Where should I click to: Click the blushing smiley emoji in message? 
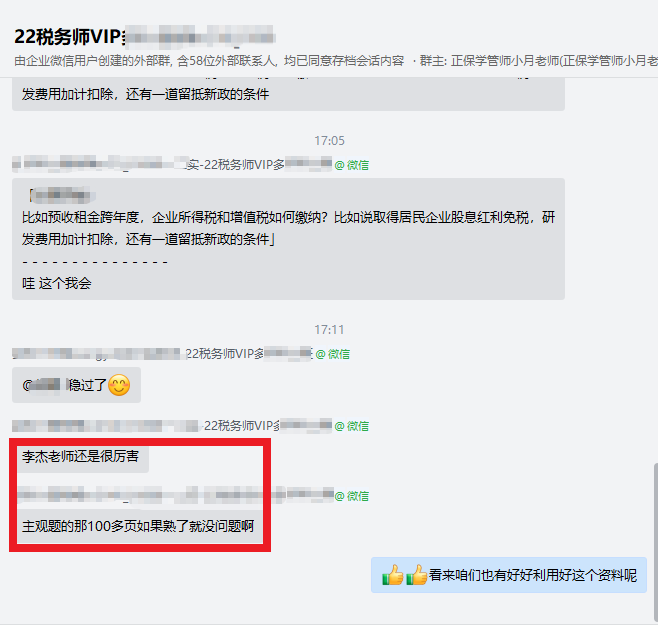(119, 385)
